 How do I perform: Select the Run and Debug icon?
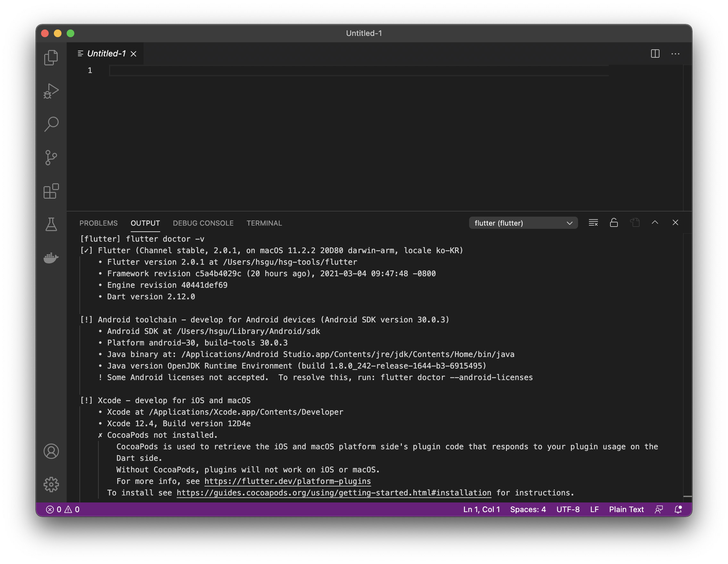[x=51, y=90]
